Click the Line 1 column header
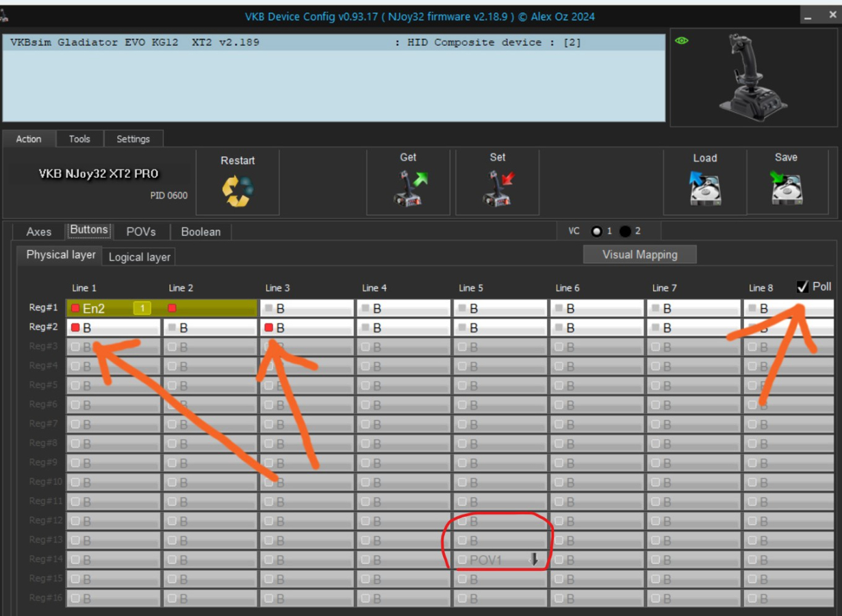Image resolution: width=842 pixels, height=616 pixels. [84, 288]
